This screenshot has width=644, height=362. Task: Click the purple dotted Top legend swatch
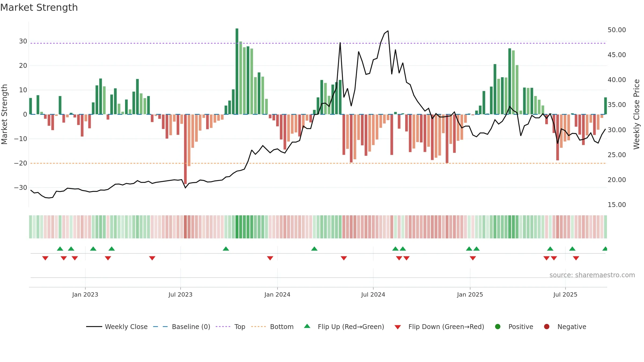point(223,327)
